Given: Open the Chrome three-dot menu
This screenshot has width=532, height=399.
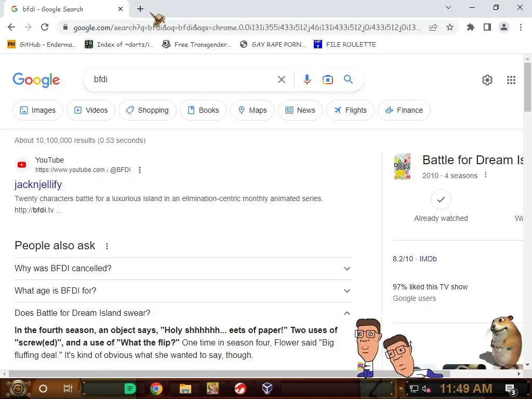Looking at the screenshot, I should 521,27.
